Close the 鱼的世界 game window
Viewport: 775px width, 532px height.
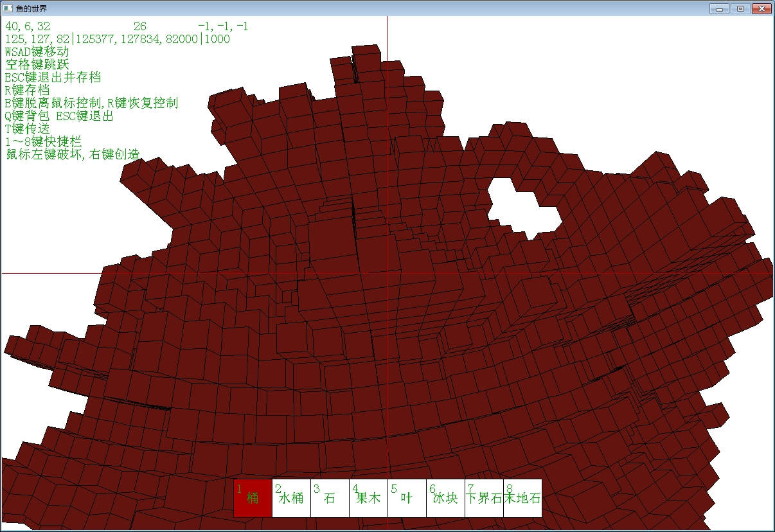(x=762, y=8)
